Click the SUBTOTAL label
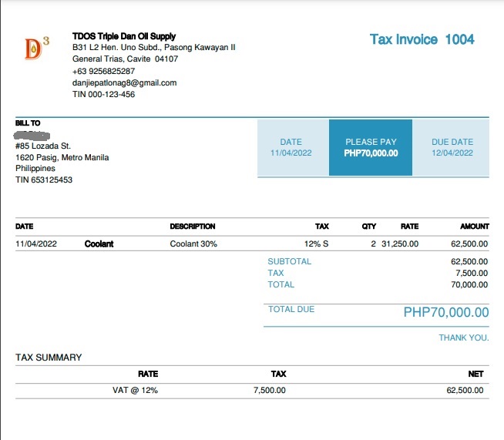The height and width of the screenshot is (440, 504). coord(289,262)
